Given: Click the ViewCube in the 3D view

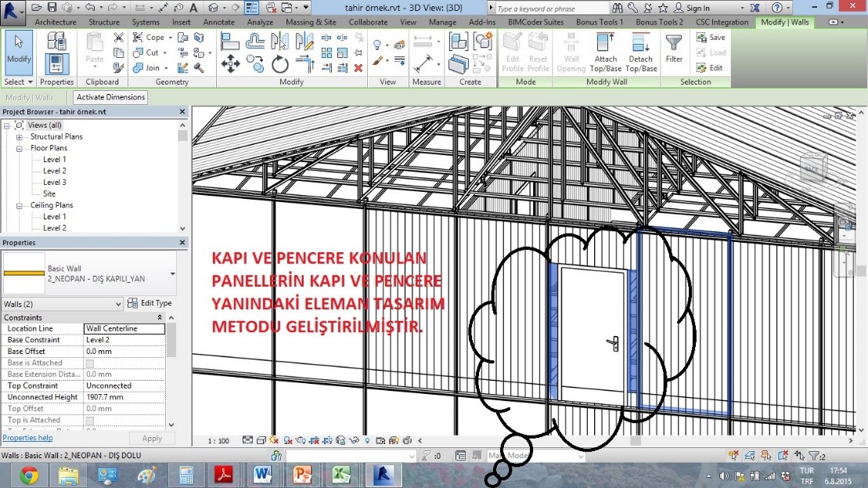Looking at the screenshot, I should [812, 169].
